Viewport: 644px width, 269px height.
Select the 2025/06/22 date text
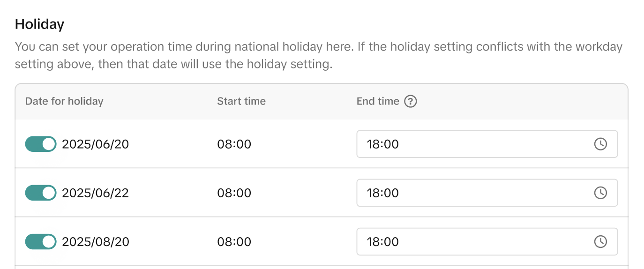pyautogui.click(x=95, y=193)
